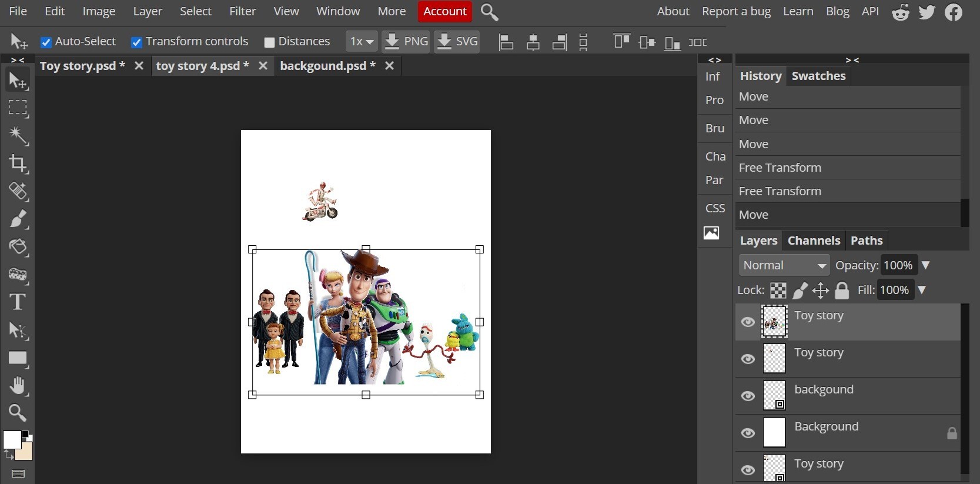The image size is (980, 484).
Task: Open the Layer menu
Action: [148, 11]
